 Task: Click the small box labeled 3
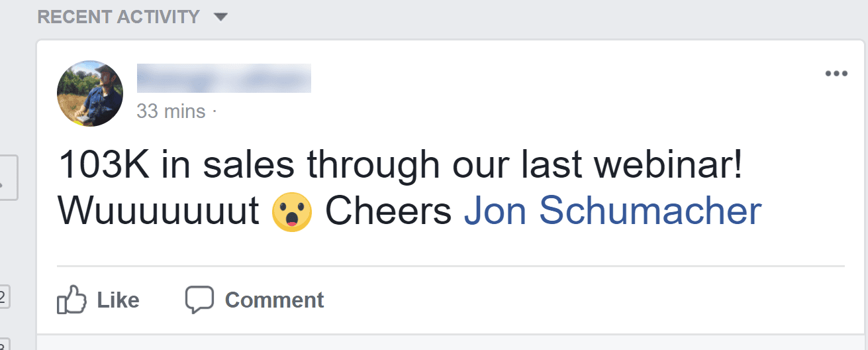pos(3,344)
